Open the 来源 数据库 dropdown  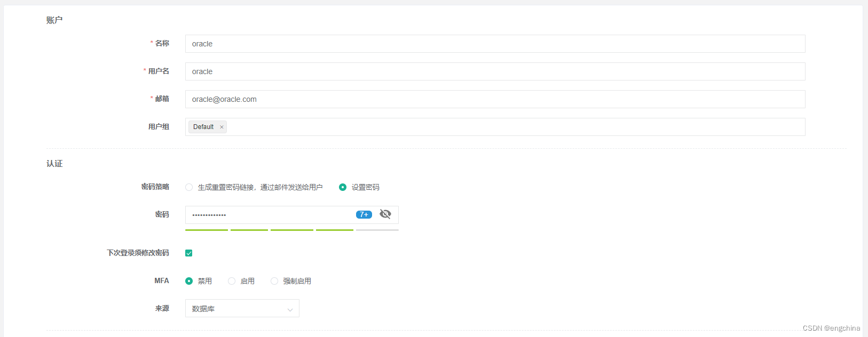click(x=242, y=308)
